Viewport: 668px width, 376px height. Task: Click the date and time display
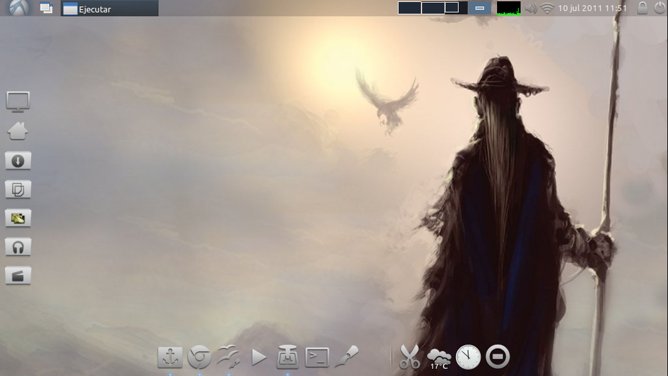tap(592, 8)
